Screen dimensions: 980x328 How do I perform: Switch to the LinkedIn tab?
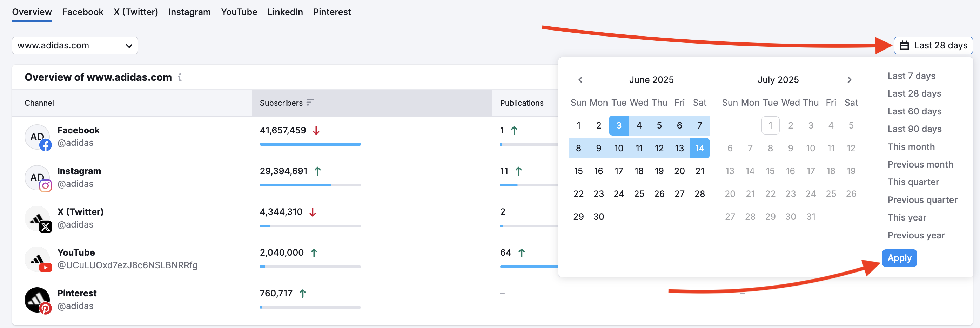[285, 12]
